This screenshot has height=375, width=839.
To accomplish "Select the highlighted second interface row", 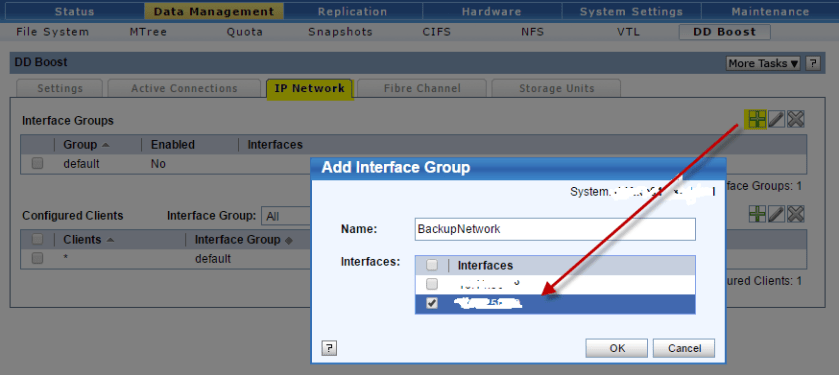I will point(555,303).
